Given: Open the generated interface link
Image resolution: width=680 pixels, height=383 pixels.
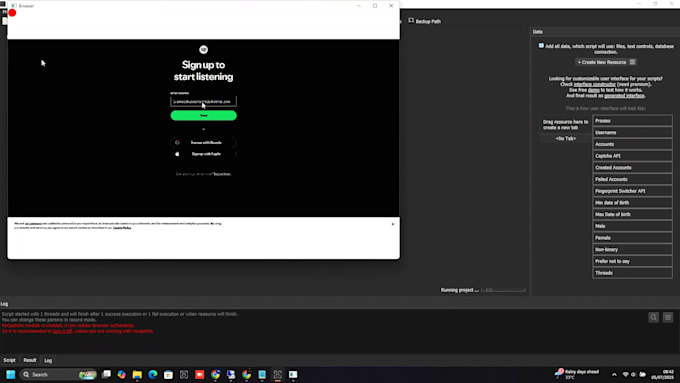Looking at the screenshot, I should coord(624,95).
